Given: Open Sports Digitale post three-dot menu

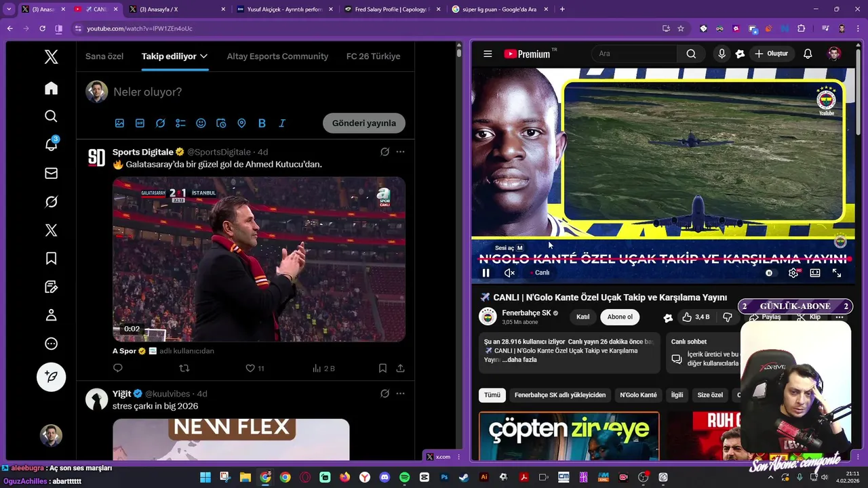Looking at the screenshot, I should click(400, 152).
